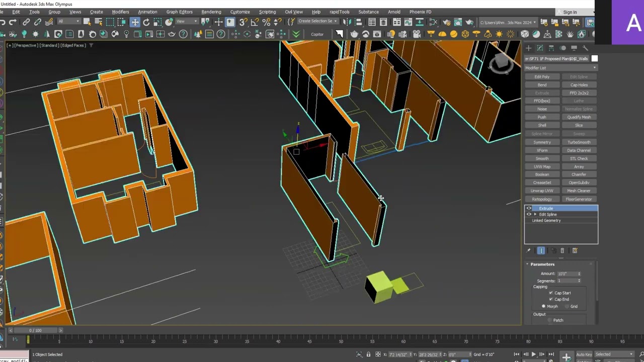Click the 0 / 100 time slider

(x=35, y=330)
